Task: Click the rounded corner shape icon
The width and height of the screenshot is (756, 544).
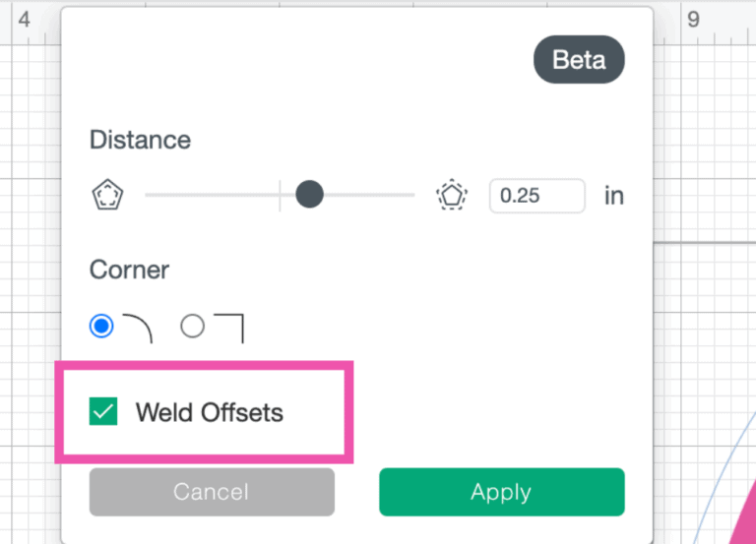Action: 138,329
